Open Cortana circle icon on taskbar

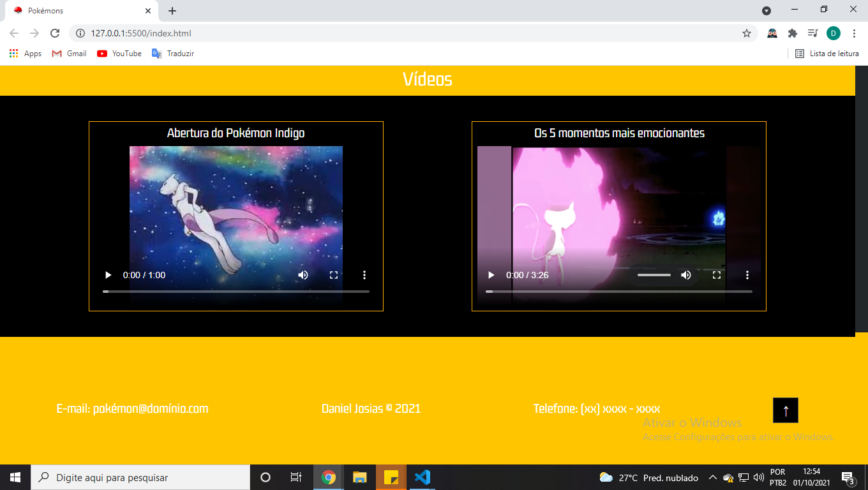pos(266,477)
